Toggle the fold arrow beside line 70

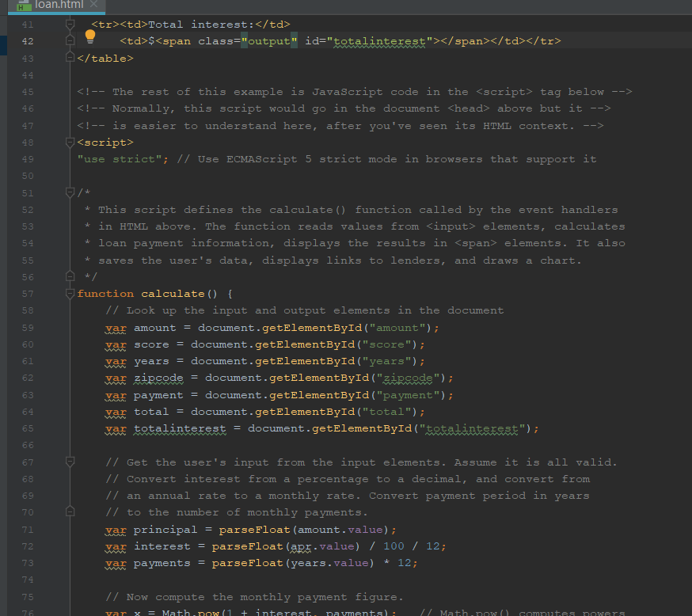70,511
